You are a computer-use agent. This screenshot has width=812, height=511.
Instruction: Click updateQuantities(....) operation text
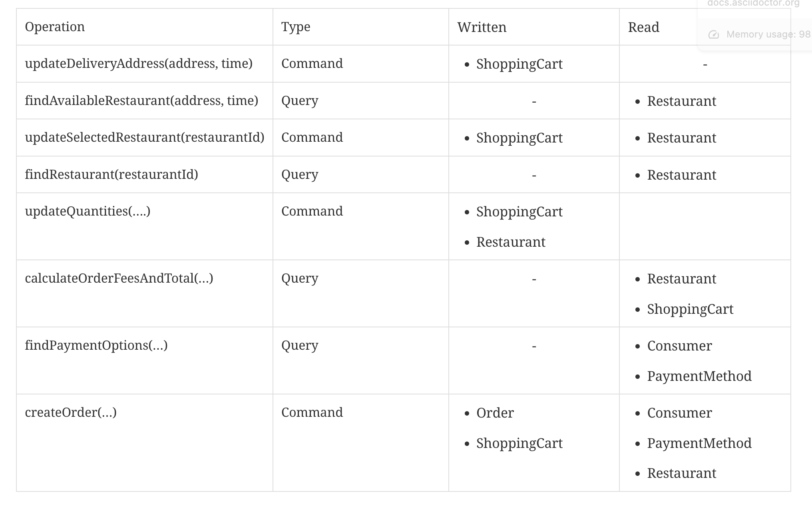(88, 211)
